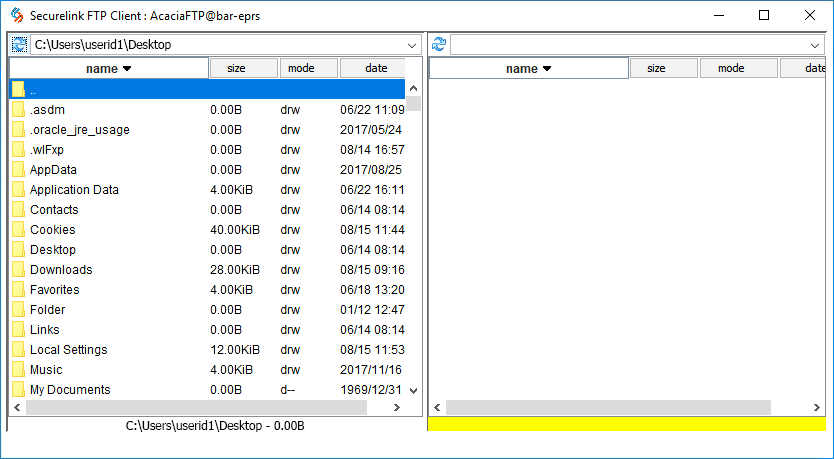
Task: Click the yellow remote status bar
Action: click(x=626, y=424)
